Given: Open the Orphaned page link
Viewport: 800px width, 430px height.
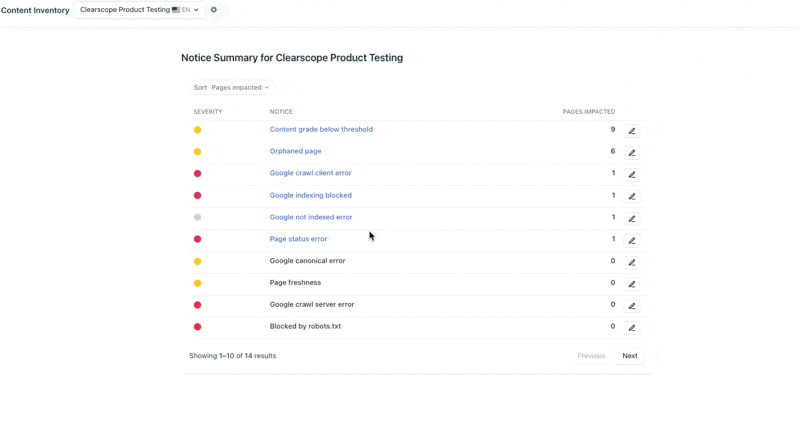Looking at the screenshot, I should 295,151.
